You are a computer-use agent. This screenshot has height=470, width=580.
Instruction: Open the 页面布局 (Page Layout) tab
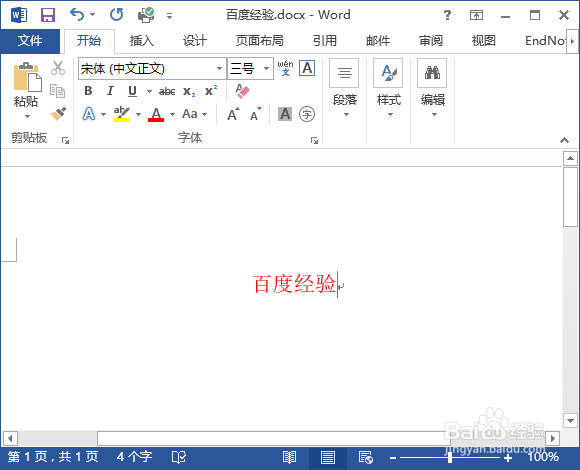pos(260,41)
